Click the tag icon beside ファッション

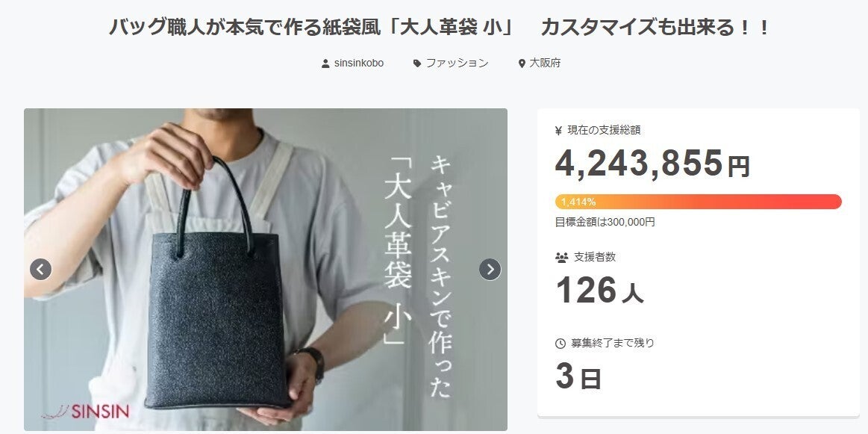[417, 63]
